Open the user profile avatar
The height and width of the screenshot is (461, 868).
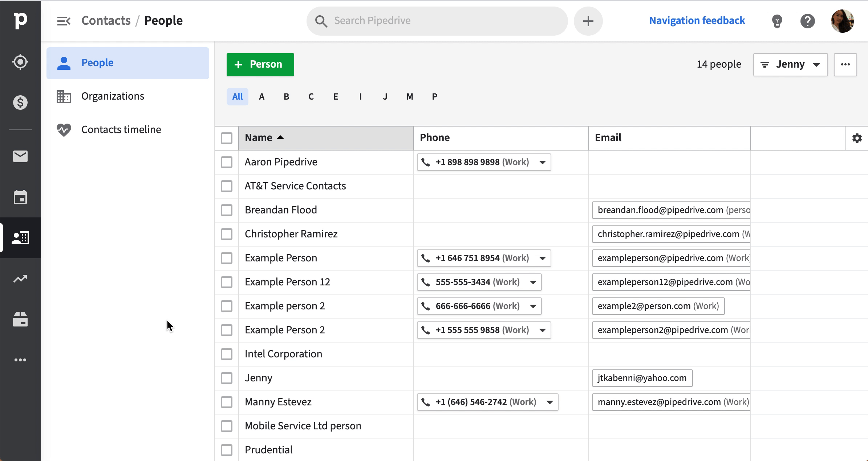tap(843, 21)
